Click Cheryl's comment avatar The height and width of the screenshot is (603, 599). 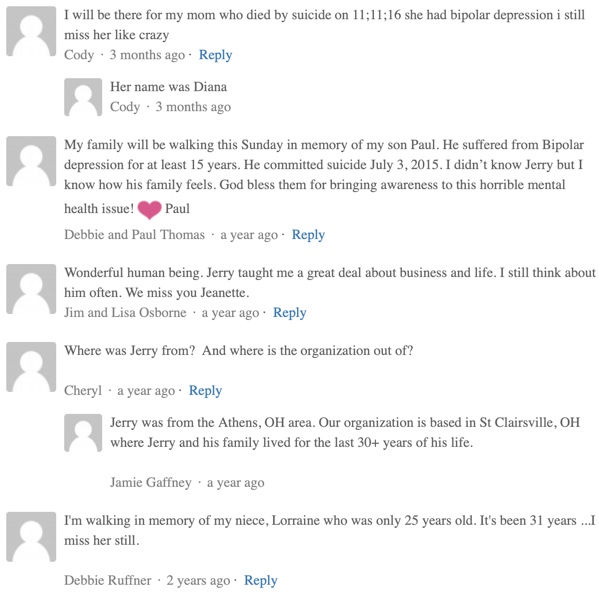[31, 367]
